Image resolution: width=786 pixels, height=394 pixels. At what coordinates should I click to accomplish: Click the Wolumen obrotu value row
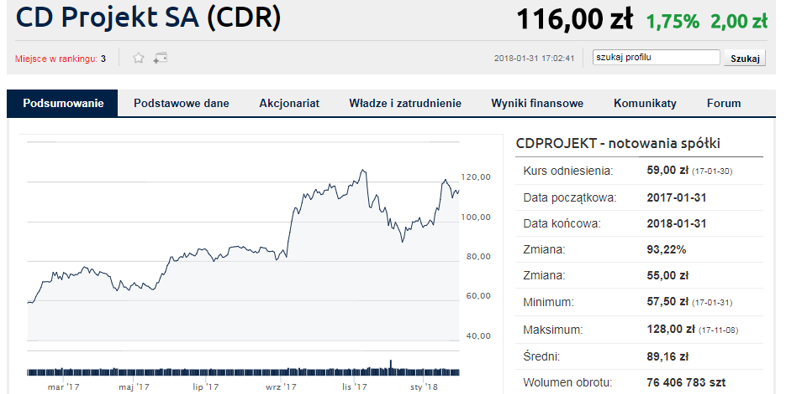639,382
